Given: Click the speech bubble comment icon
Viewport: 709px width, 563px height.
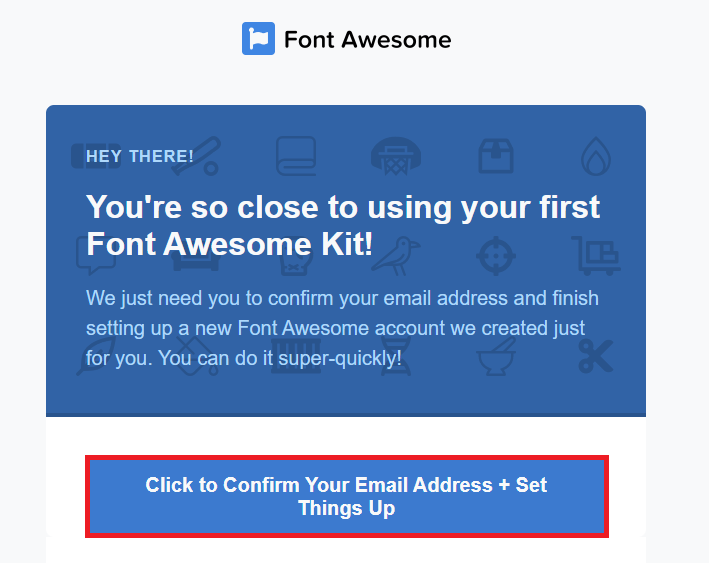Looking at the screenshot, I should [x=96, y=255].
